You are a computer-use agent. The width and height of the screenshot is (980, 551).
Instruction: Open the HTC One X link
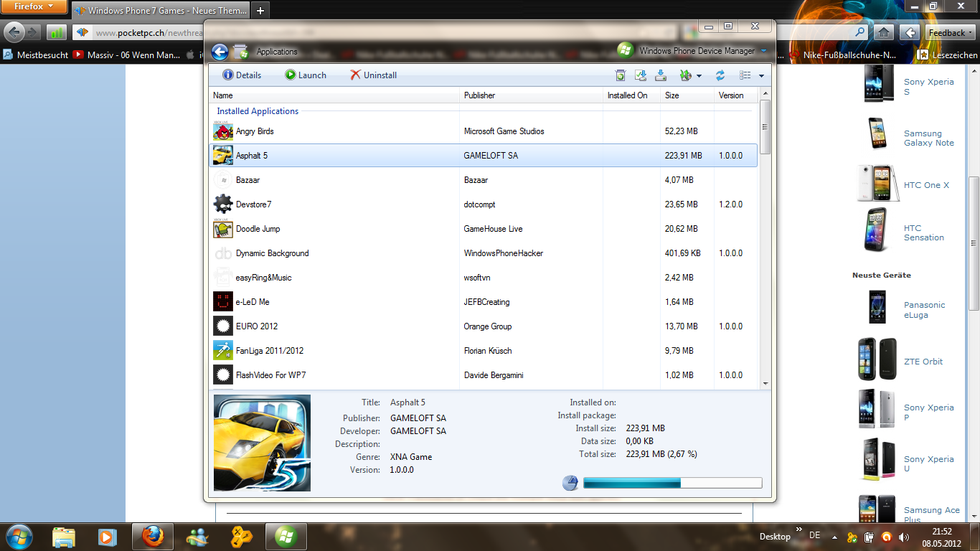pyautogui.click(x=926, y=185)
